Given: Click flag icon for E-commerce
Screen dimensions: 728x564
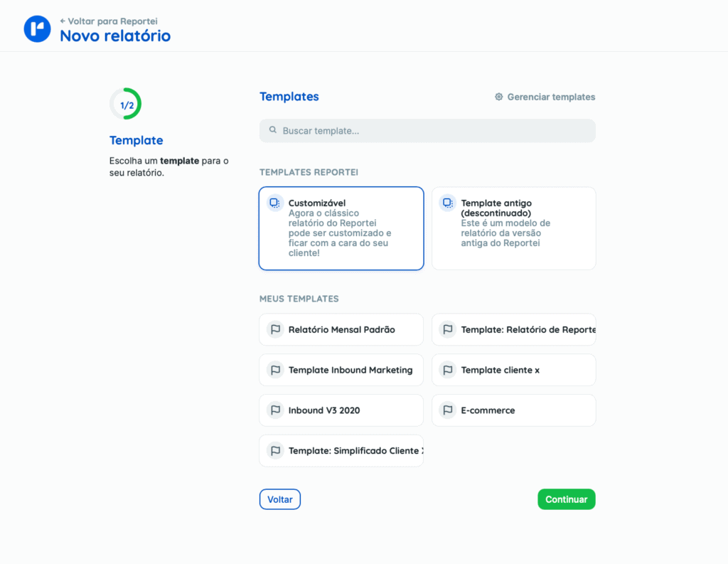Looking at the screenshot, I should click(x=448, y=410).
